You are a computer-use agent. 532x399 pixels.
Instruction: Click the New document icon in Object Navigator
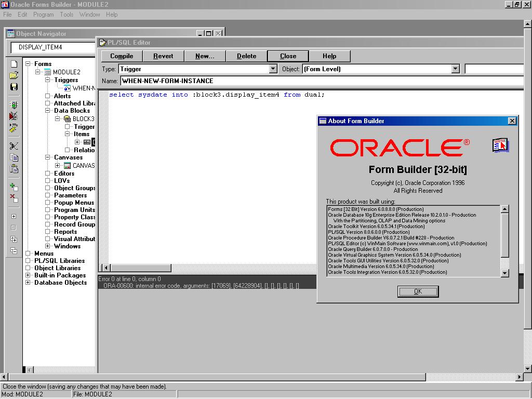click(x=14, y=64)
